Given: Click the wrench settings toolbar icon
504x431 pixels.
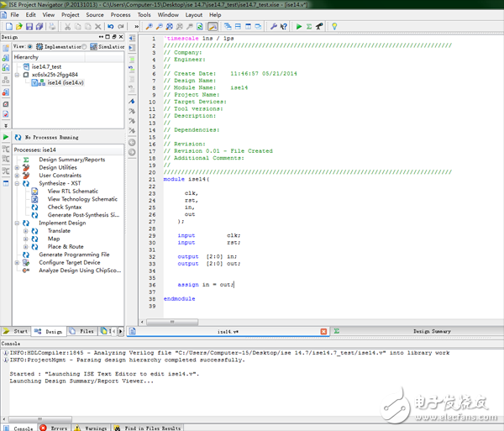Looking at the screenshot, I should coord(273,27).
